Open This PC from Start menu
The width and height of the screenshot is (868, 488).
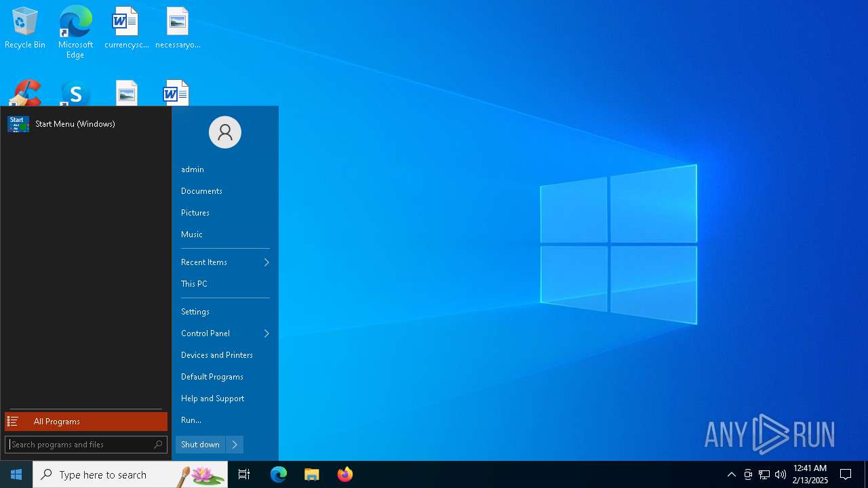coord(194,284)
